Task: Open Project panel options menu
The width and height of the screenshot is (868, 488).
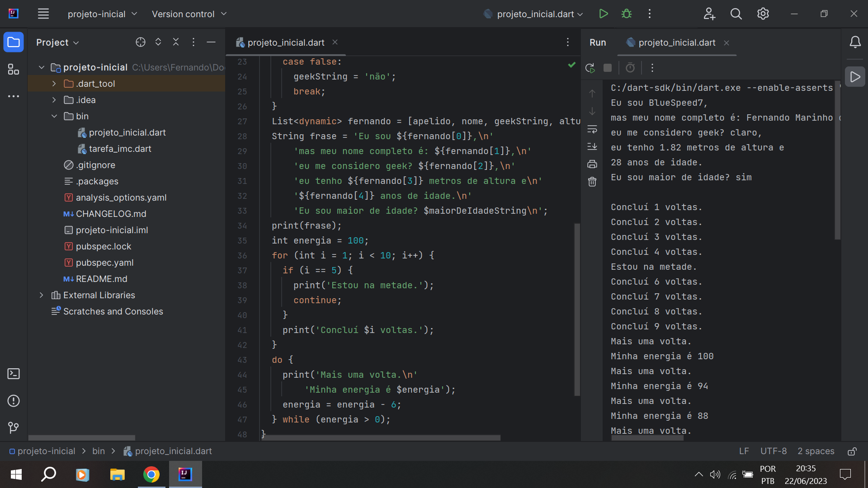Action: [x=193, y=42]
